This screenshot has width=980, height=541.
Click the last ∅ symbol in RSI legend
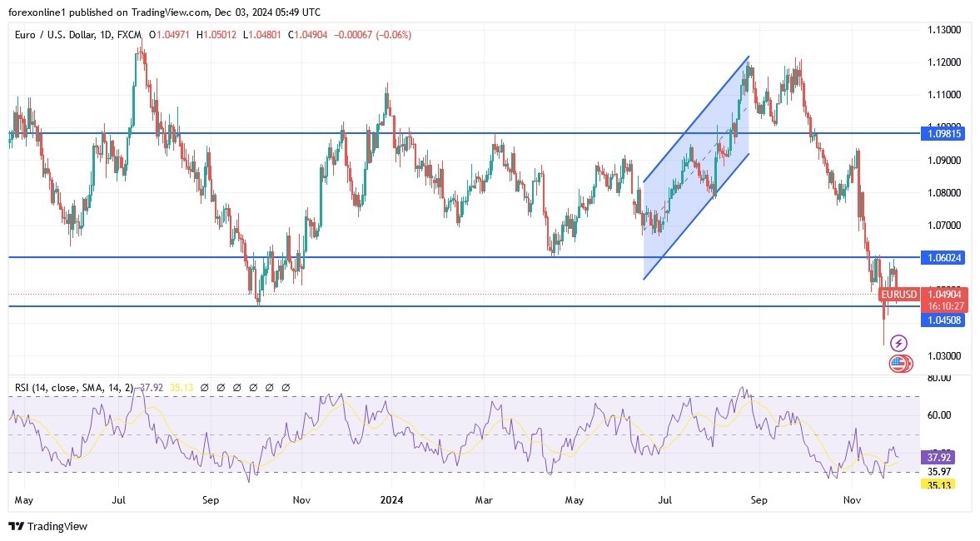coord(284,386)
